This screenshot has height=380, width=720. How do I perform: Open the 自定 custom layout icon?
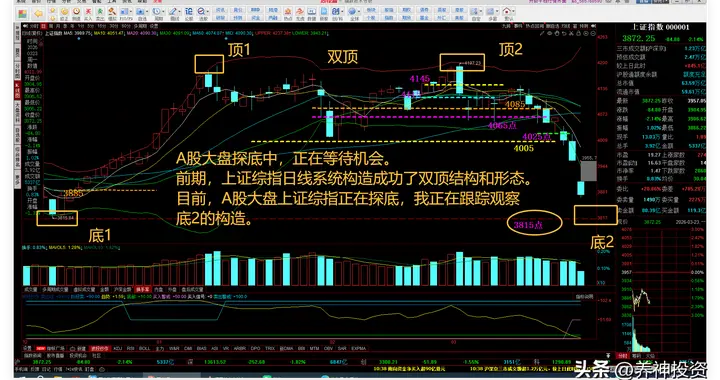pyautogui.click(x=475, y=13)
